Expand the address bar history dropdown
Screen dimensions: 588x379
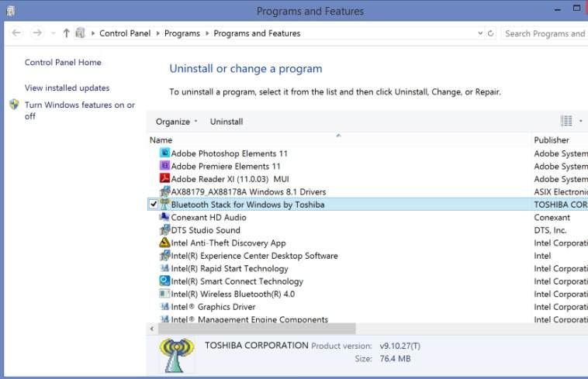point(479,33)
